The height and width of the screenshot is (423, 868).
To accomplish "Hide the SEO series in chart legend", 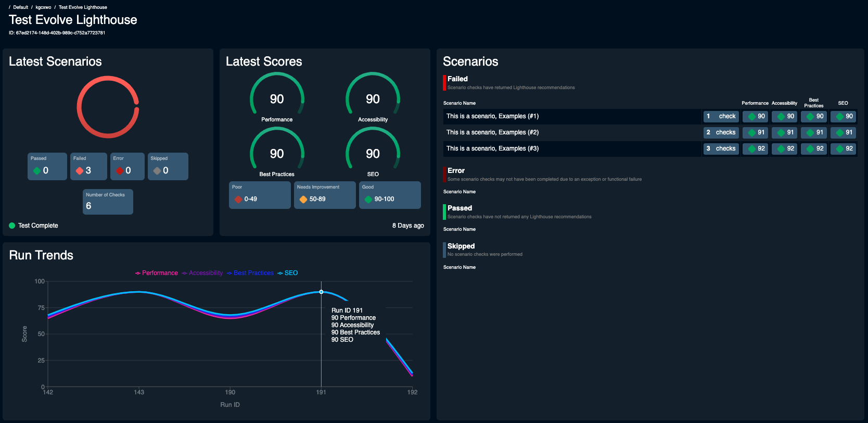I will (x=288, y=273).
